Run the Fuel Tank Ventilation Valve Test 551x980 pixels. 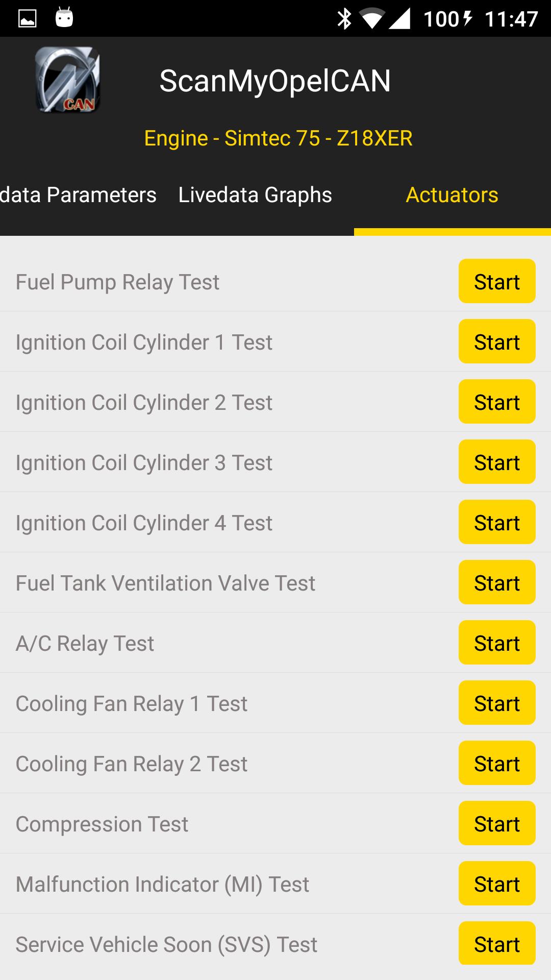click(496, 582)
